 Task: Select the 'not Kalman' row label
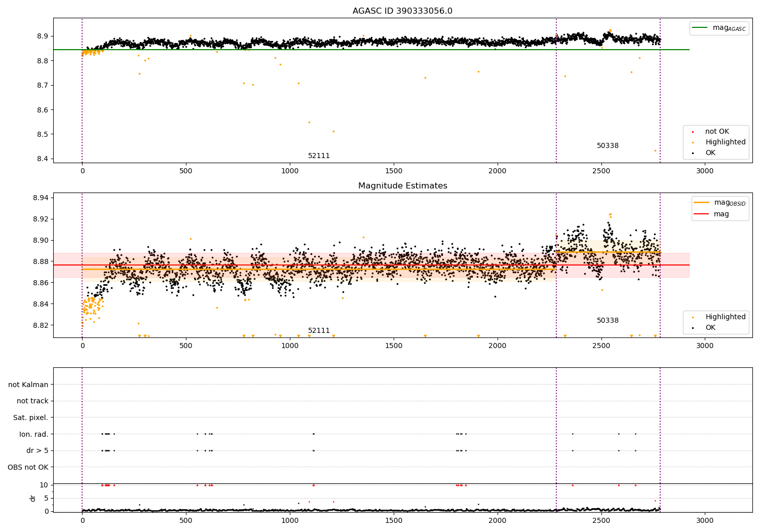[28, 385]
